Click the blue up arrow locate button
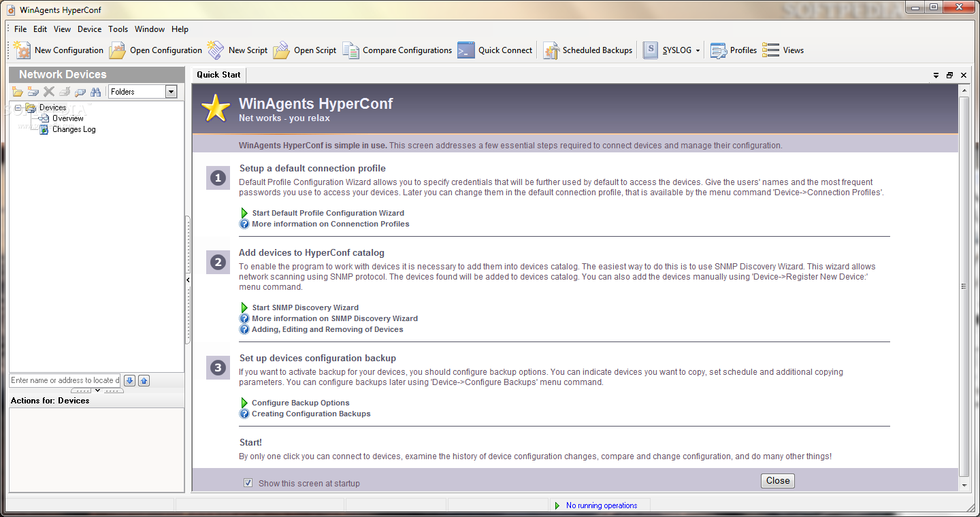Image resolution: width=980 pixels, height=517 pixels. tap(144, 380)
